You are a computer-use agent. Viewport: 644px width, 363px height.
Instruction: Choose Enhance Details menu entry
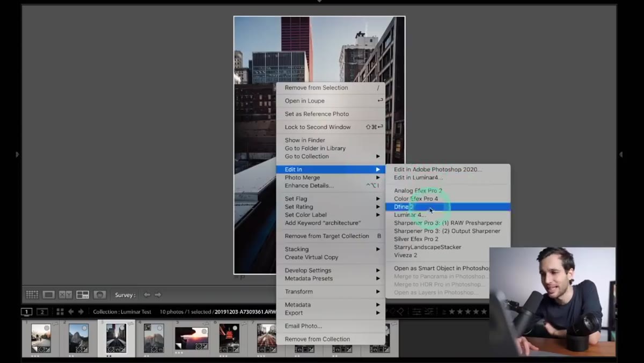331,186
